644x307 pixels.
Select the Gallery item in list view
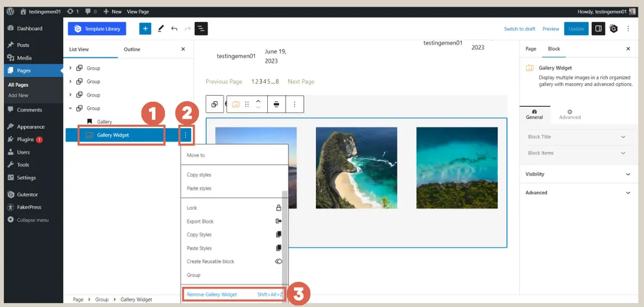pos(105,122)
